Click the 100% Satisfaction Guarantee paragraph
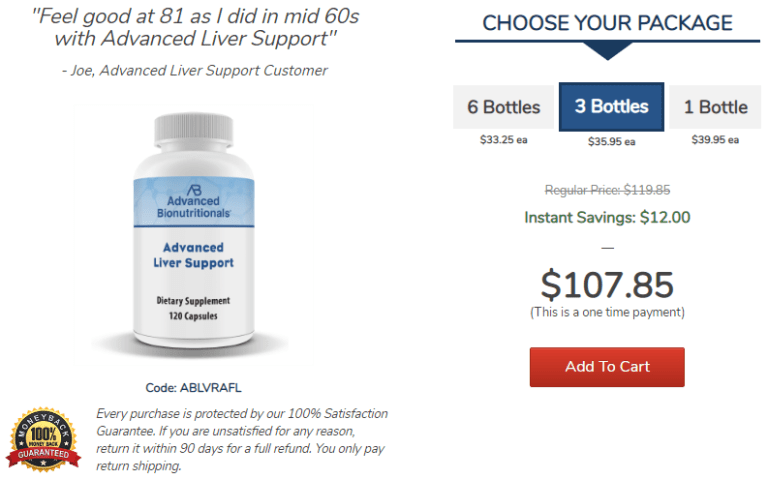 pyautogui.click(x=241, y=439)
